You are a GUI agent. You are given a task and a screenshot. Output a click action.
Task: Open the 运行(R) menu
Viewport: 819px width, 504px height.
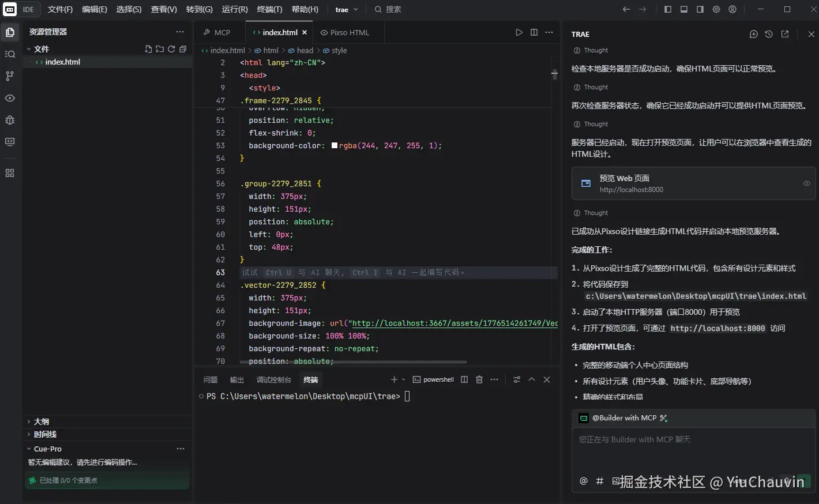[x=235, y=9]
